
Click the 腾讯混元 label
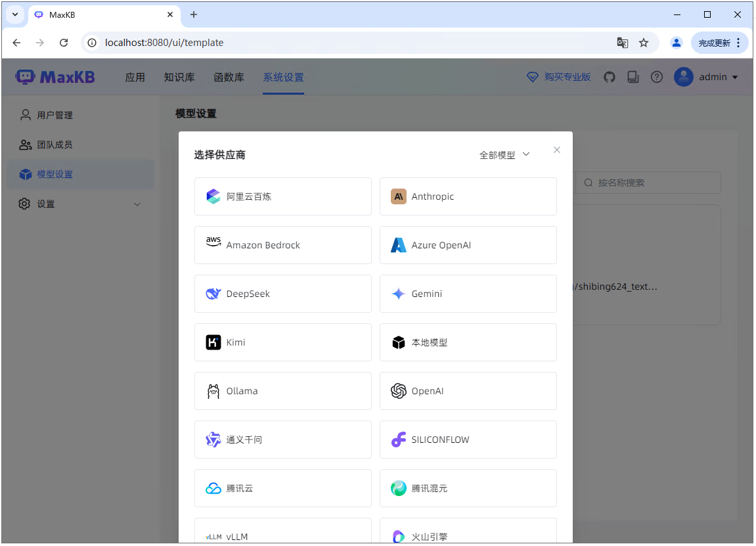(x=429, y=489)
